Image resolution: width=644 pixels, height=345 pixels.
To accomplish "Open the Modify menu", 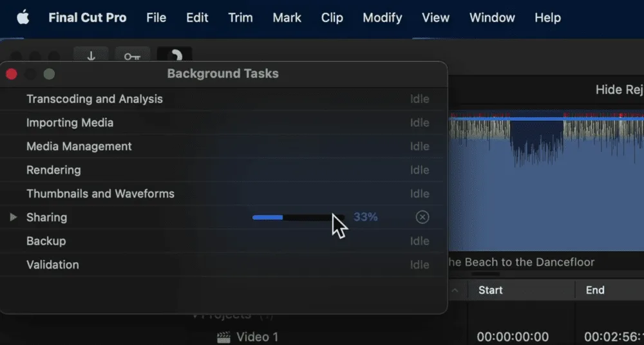I will (x=382, y=17).
